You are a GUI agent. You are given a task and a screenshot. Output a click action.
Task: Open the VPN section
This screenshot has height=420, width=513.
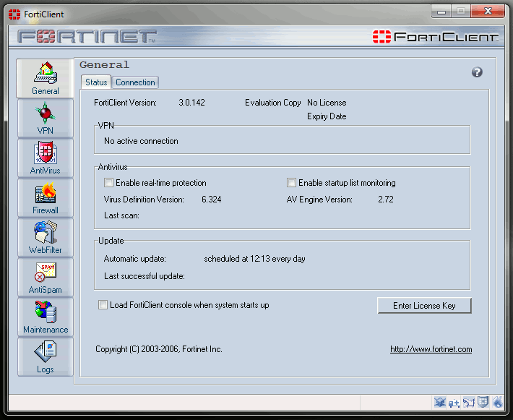(45, 119)
